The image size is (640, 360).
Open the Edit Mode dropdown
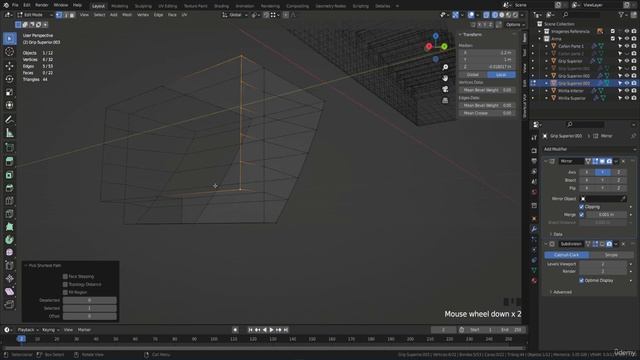pyautogui.click(x=35, y=15)
